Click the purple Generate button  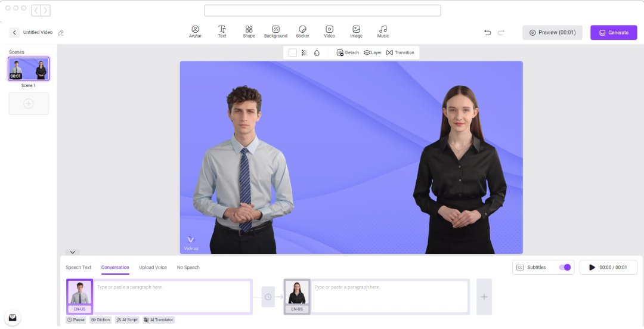click(x=614, y=32)
